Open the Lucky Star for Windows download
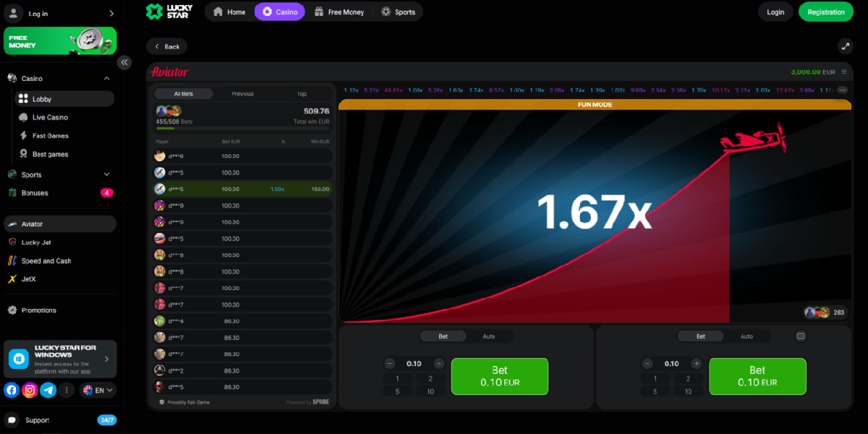The image size is (868, 434). coord(60,359)
